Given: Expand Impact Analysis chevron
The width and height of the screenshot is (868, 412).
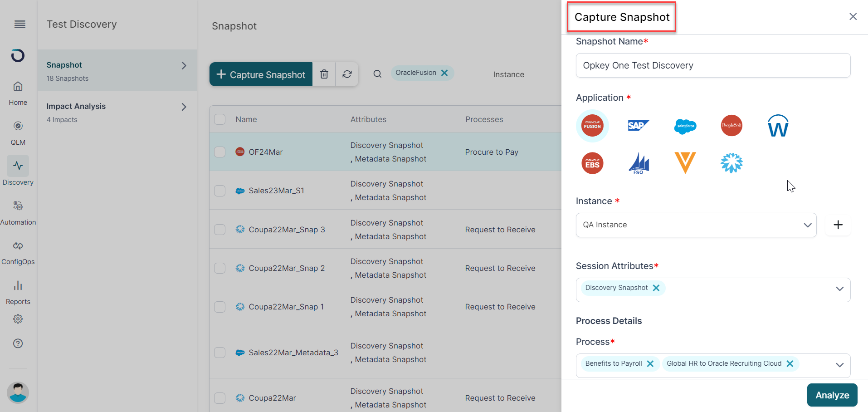Looking at the screenshot, I should [x=184, y=107].
